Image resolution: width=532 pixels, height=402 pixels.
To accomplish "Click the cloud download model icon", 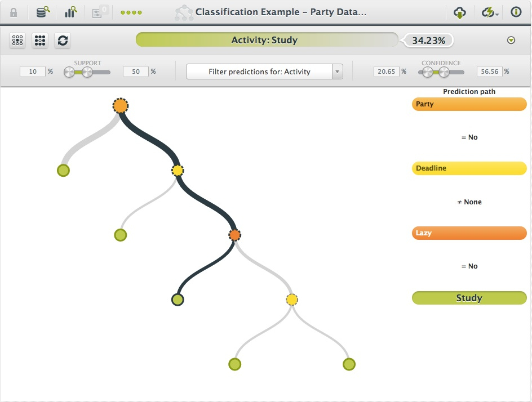I will 460,12.
